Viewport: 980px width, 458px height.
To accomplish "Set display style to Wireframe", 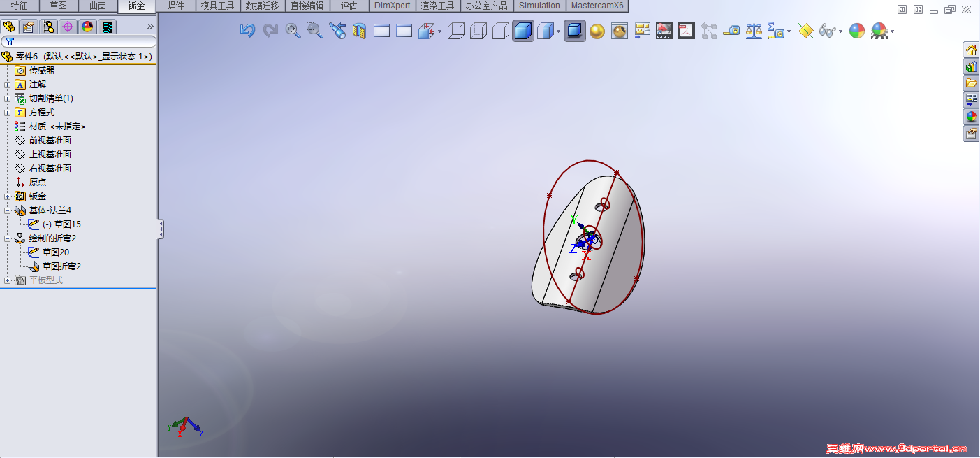I will coord(456,31).
